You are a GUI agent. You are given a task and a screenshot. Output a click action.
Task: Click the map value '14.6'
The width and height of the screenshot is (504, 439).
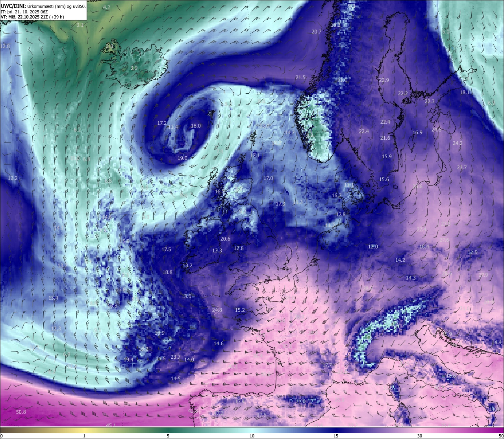click(x=219, y=343)
